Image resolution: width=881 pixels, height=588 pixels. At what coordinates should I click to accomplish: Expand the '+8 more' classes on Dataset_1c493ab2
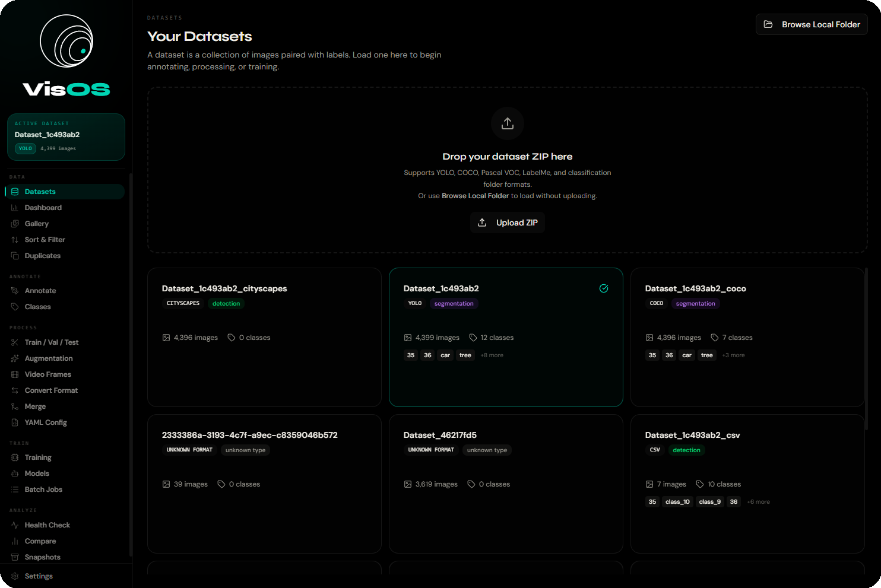tap(492, 355)
